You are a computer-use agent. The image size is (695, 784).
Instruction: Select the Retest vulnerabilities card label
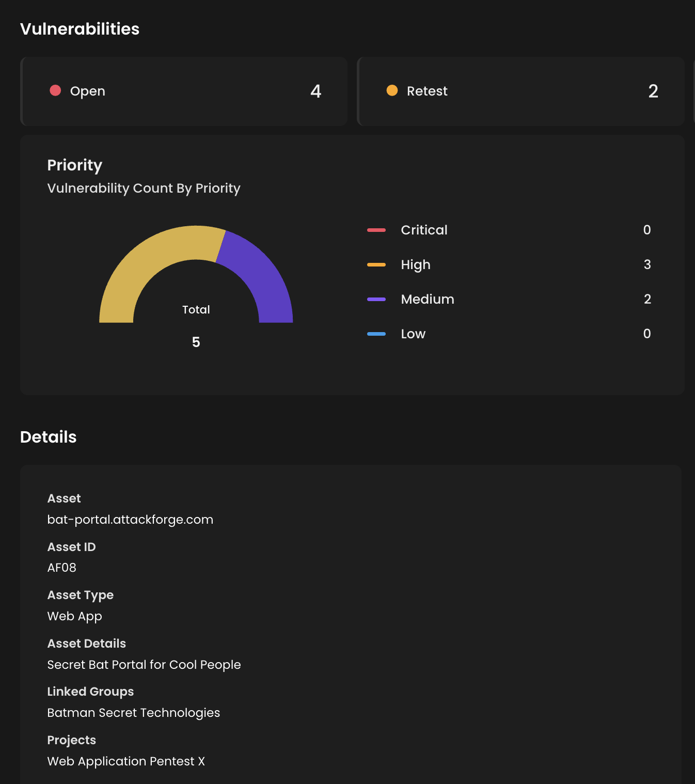pyautogui.click(x=427, y=91)
